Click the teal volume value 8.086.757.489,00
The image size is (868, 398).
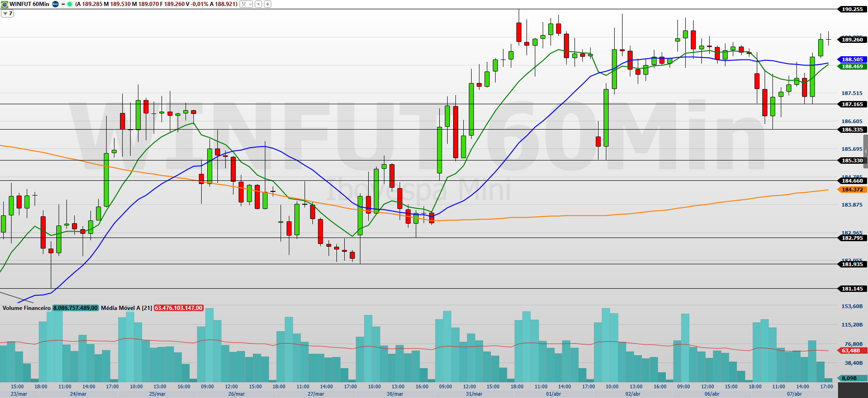click(x=75, y=308)
